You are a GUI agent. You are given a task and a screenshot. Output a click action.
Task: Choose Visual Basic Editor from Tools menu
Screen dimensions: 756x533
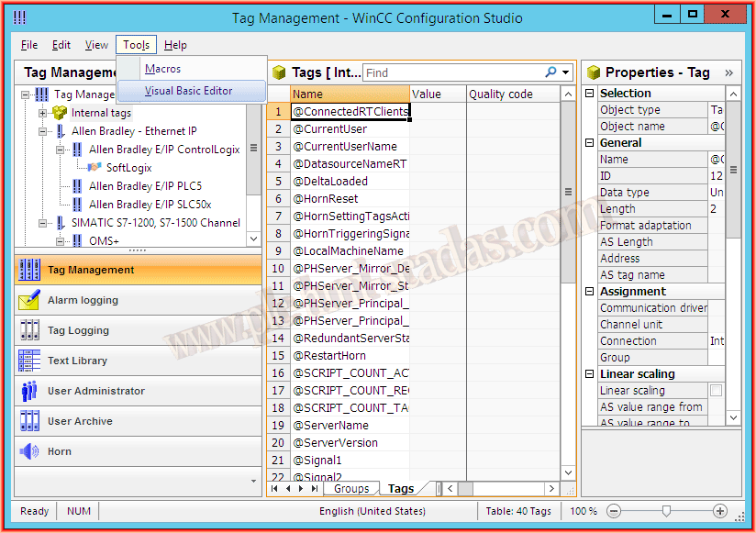coord(189,91)
